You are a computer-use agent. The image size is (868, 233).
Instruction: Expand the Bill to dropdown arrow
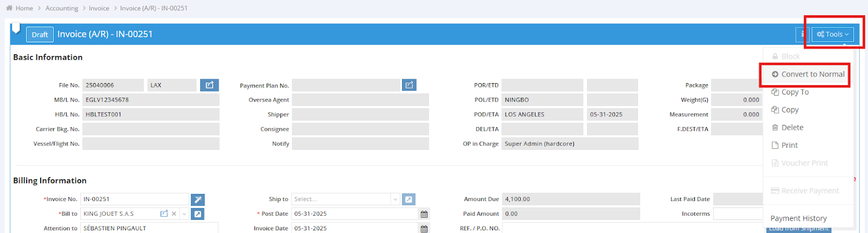coord(184,214)
